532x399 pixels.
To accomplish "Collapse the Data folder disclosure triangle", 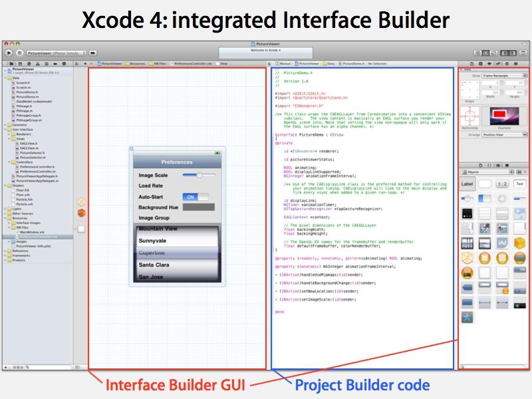I will [5, 78].
